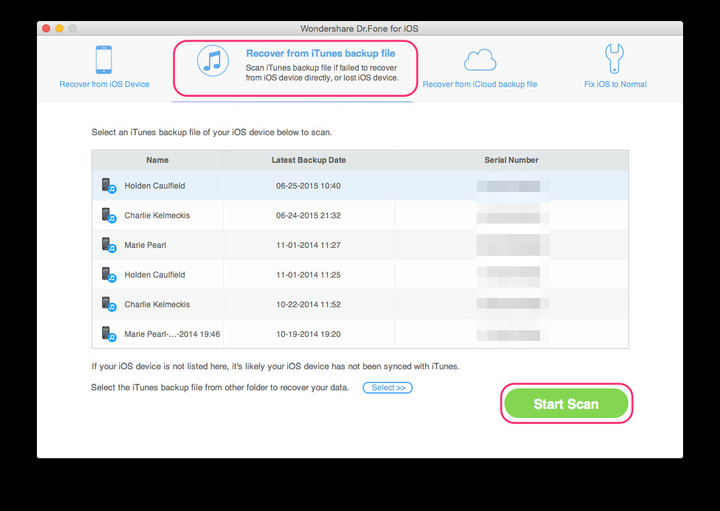Click the date 06-25-2015 10:40

[308, 186]
